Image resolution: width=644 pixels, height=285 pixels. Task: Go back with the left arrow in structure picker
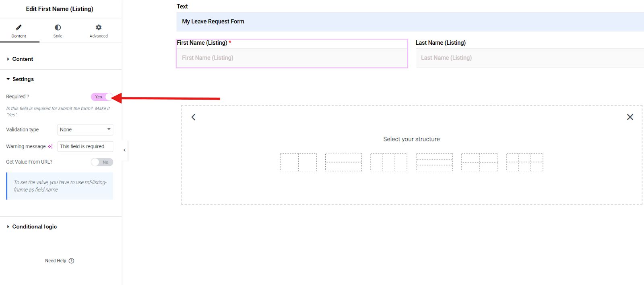point(193,117)
